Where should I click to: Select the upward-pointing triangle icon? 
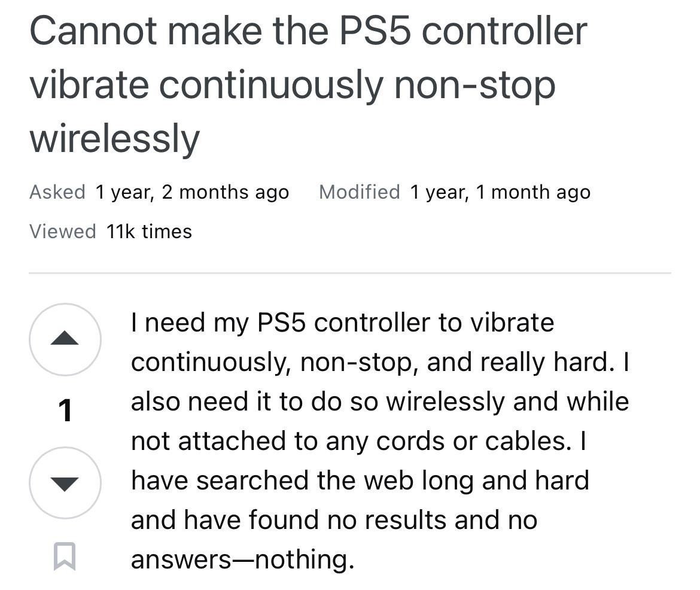(65, 339)
